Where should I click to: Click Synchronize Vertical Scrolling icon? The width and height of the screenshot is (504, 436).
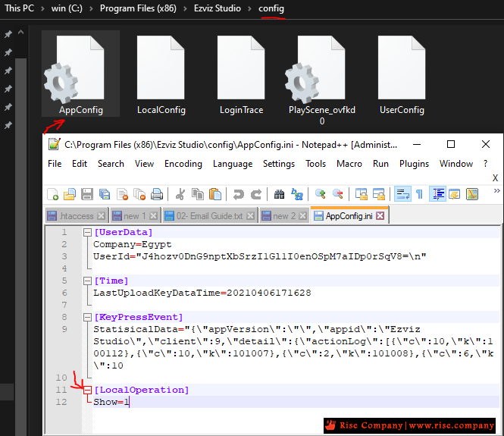362,194
